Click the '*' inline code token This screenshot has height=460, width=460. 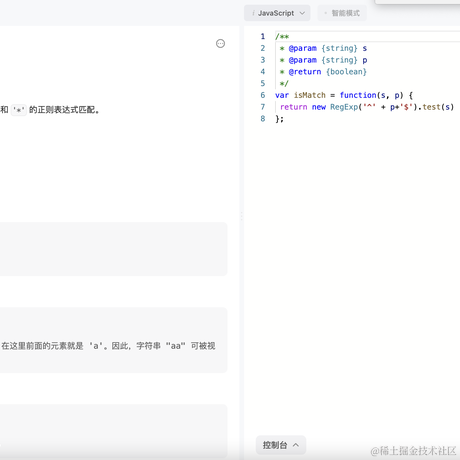[18, 110]
